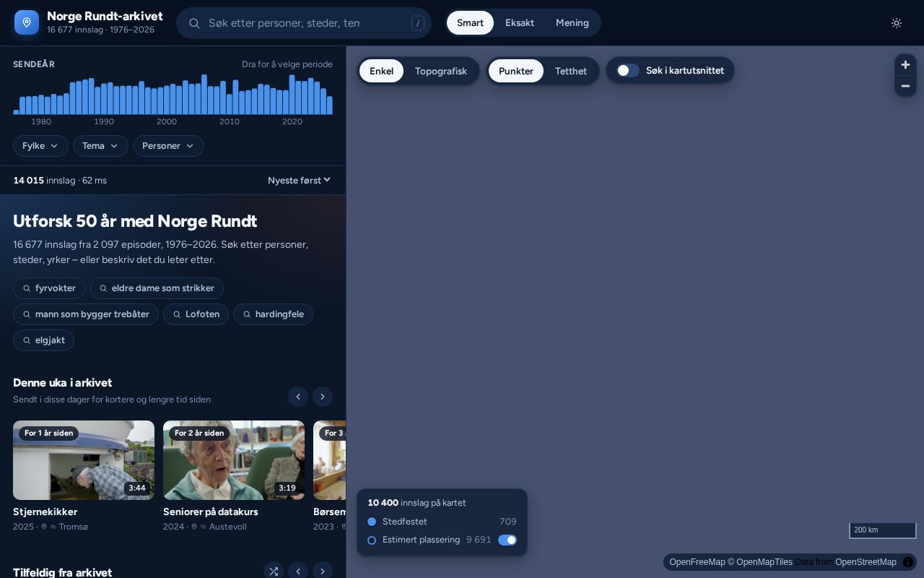Search suggestion chip fyrvokter
The height and width of the screenshot is (578, 924).
tap(49, 288)
